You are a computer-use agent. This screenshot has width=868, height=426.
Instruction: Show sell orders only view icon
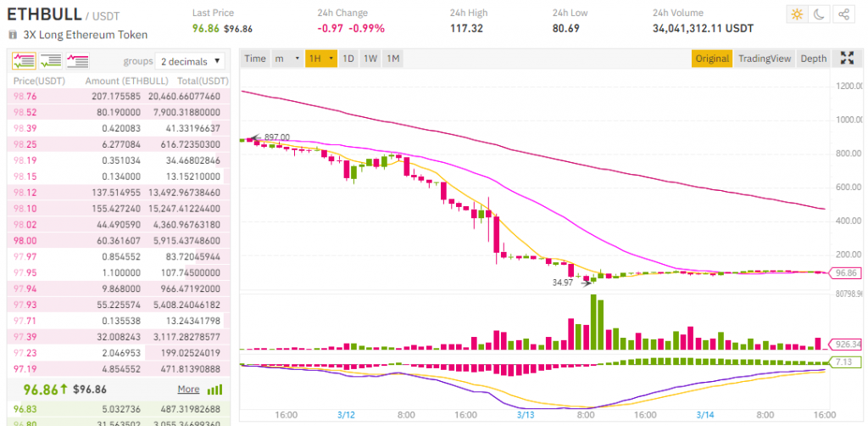click(77, 61)
